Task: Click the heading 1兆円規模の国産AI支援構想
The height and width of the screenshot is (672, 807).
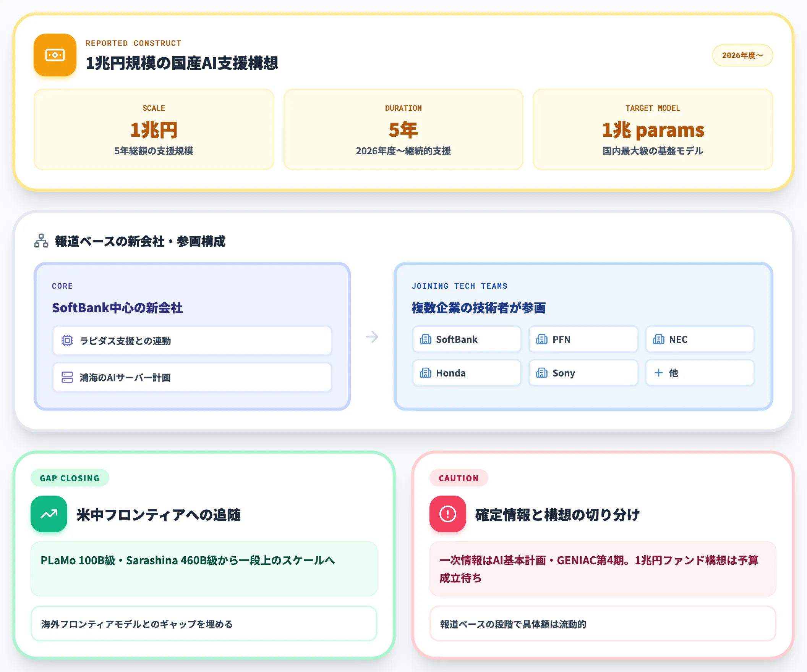Action: pos(182,63)
